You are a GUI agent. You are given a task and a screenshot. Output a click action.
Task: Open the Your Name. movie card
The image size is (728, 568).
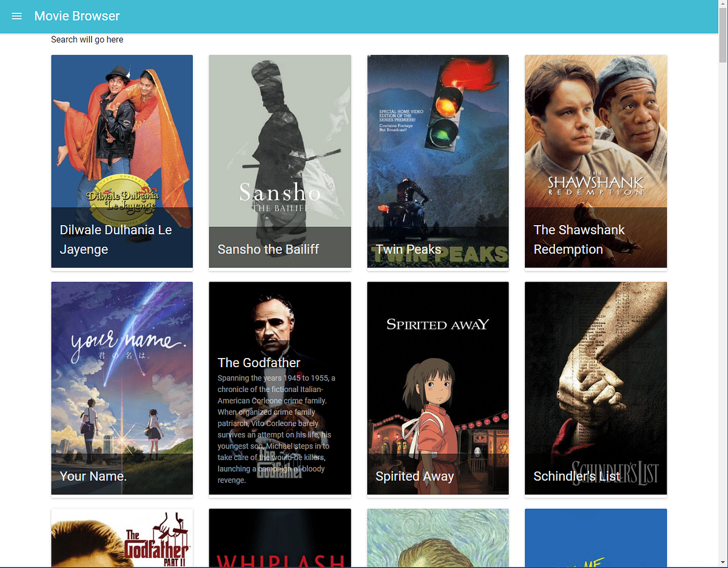click(x=121, y=388)
